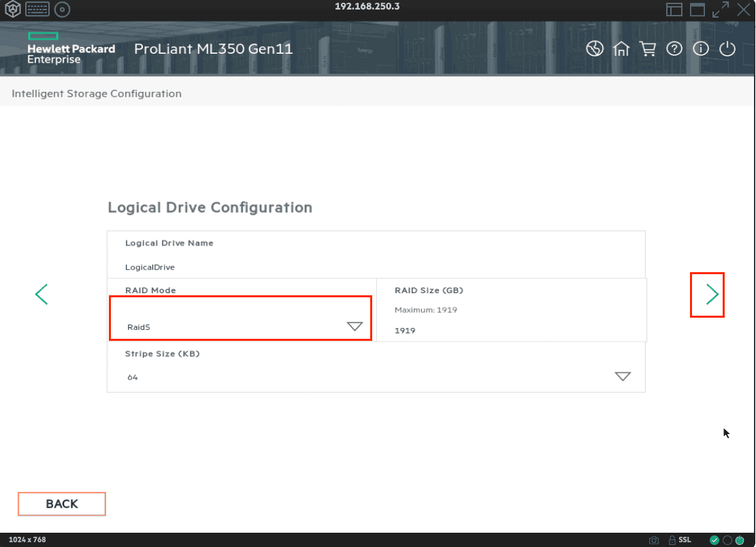
Task: Open help with the question mark icon
Action: [x=674, y=49]
